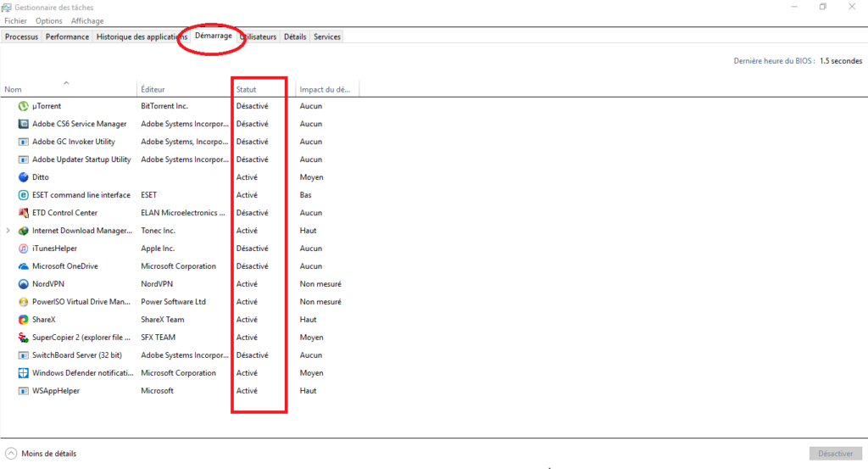
Task: Minimize the Task Manager window
Action: 793,7
